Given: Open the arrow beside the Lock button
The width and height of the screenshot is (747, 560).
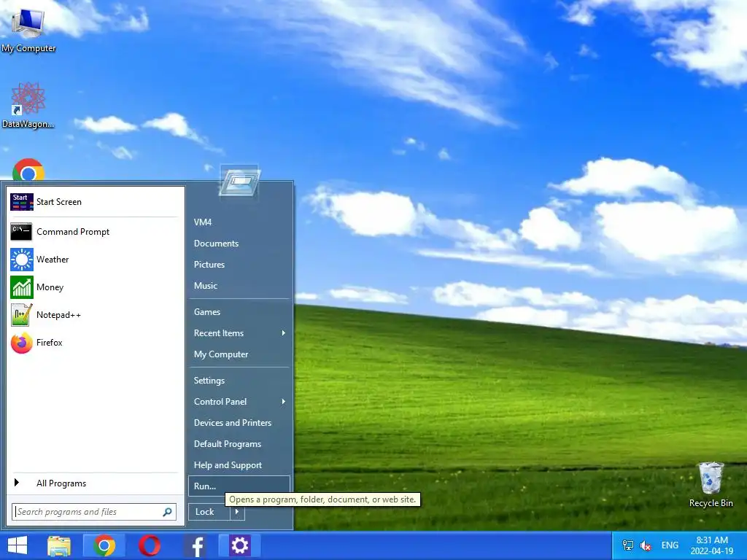Looking at the screenshot, I should point(237,512).
